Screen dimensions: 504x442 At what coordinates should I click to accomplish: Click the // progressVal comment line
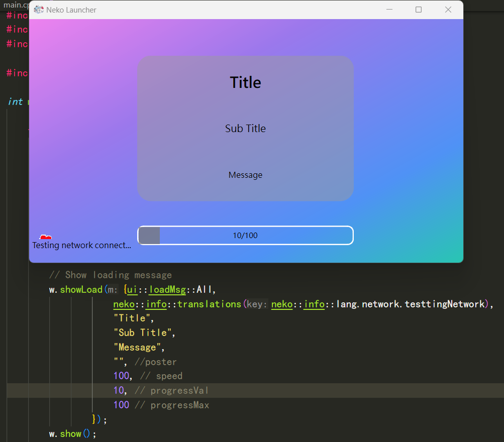(x=172, y=391)
